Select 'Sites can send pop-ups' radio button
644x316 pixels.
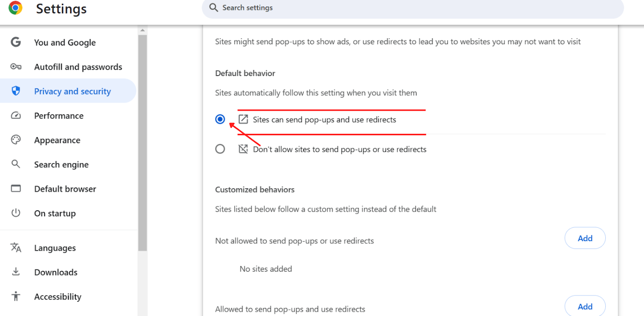point(220,119)
